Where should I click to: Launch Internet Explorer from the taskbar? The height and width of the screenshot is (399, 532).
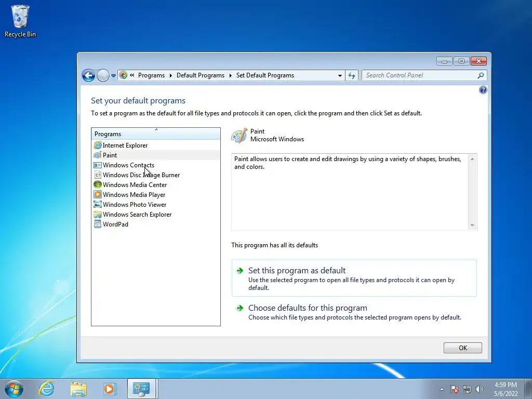[x=46, y=389]
